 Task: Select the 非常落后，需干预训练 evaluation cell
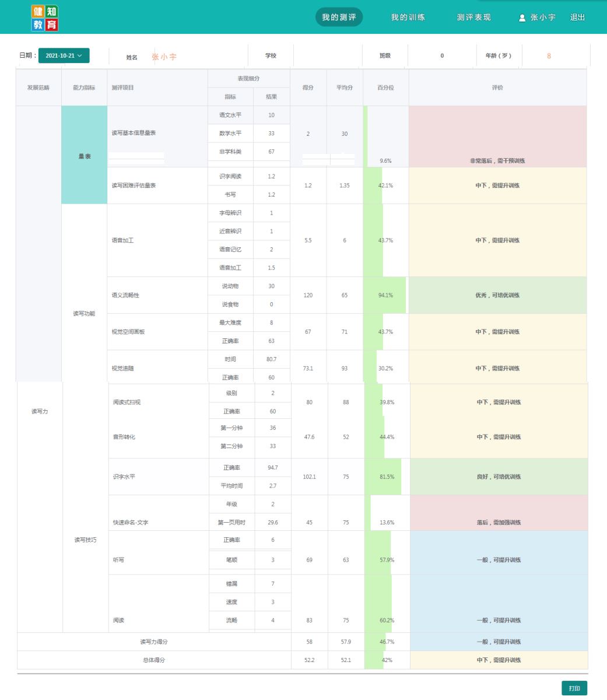click(x=497, y=137)
